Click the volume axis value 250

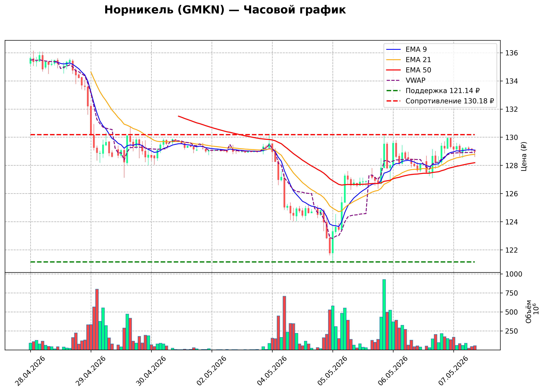tap(512, 331)
